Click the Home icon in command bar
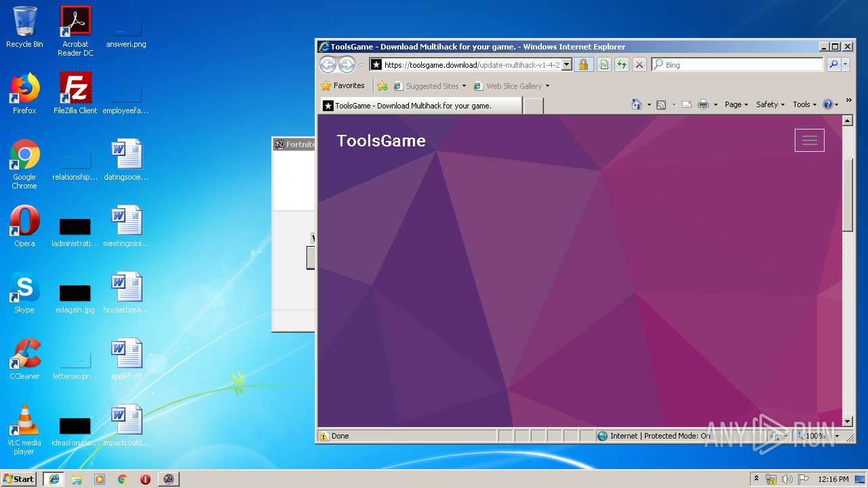 [636, 104]
